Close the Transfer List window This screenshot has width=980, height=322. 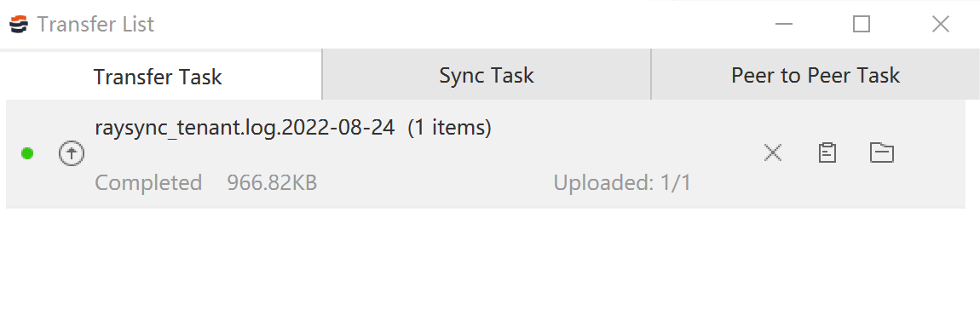pyautogui.click(x=941, y=25)
